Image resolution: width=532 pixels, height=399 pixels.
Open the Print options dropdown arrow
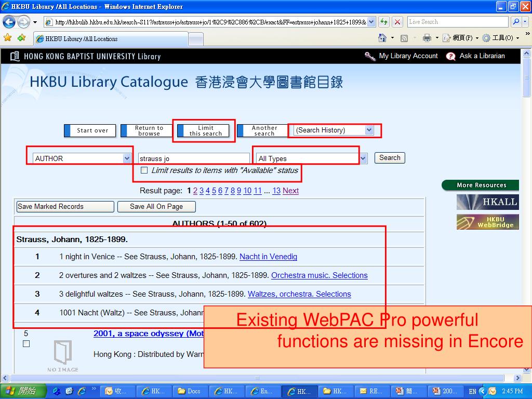[x=437, y=38]
